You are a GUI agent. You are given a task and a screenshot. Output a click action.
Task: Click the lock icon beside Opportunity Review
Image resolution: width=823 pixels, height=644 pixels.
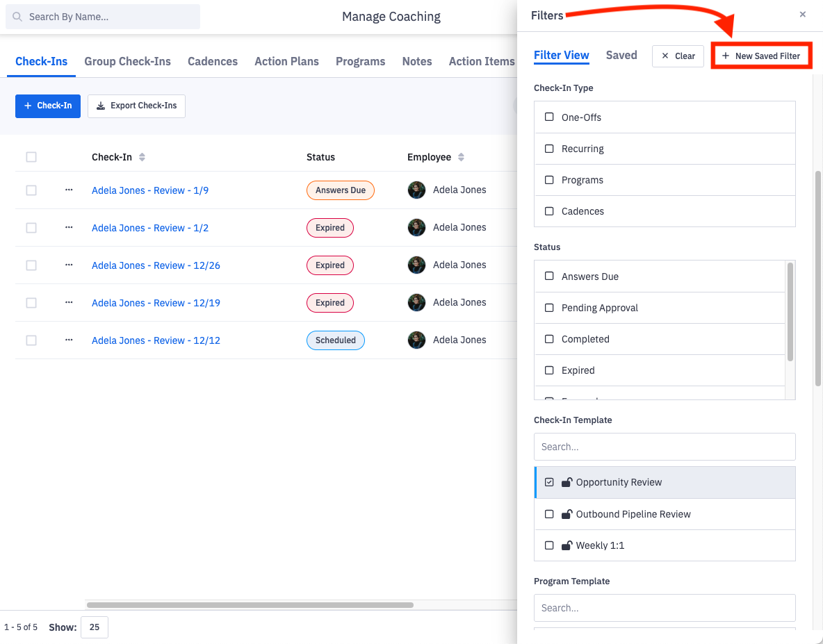(x=567, y=482)
